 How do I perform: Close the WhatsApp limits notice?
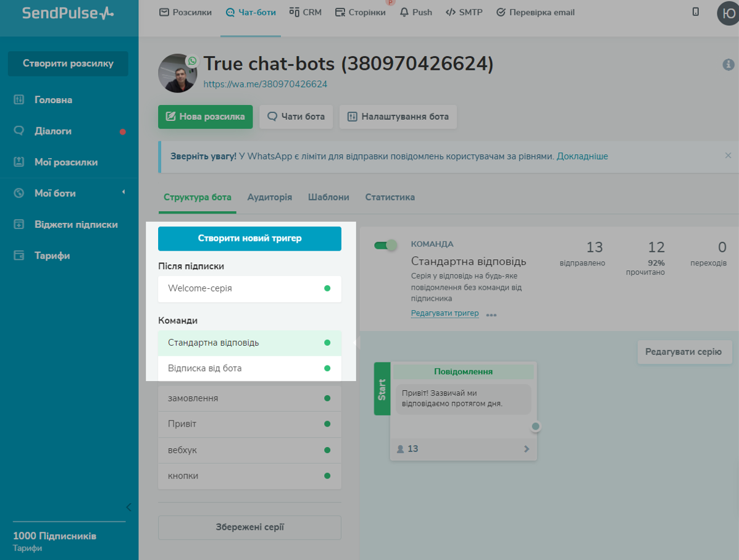click(x=728, y=156)
